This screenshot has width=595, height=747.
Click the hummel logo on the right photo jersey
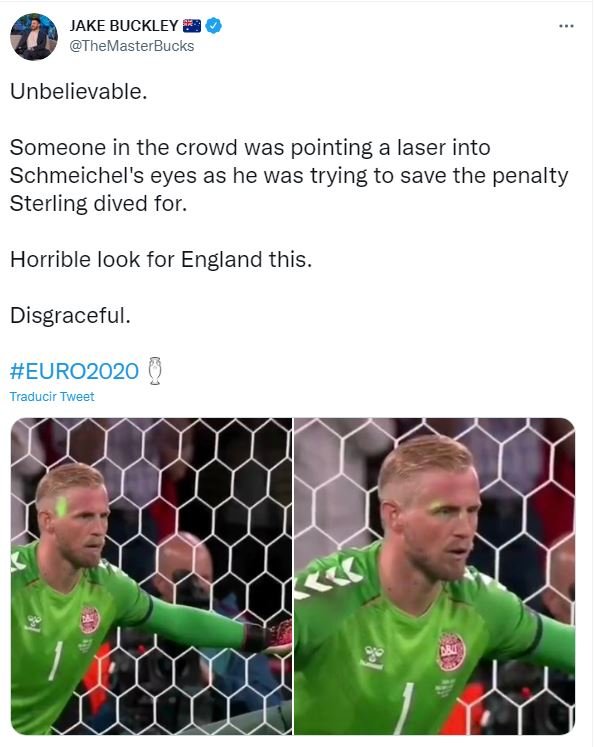click(374, 657)
